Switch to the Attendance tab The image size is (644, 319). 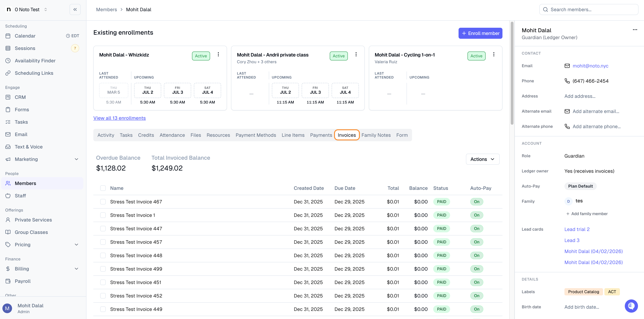click(172, 135)
